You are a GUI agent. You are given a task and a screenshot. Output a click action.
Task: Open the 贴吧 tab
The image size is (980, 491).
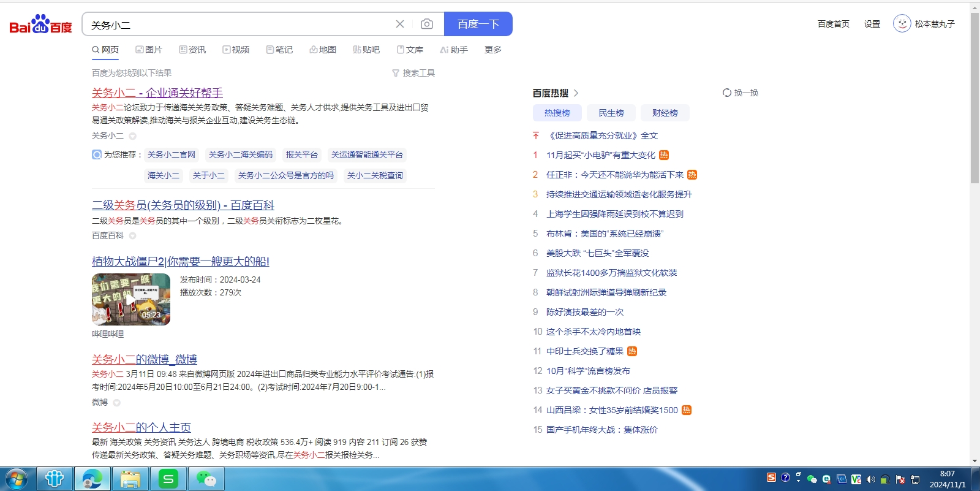pos(366,50)
